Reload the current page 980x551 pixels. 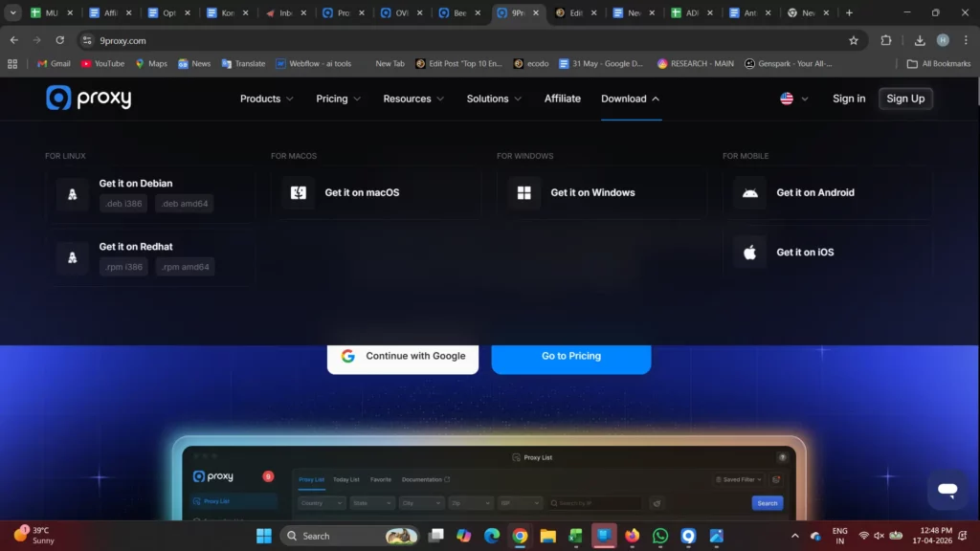tap(60, 40)
